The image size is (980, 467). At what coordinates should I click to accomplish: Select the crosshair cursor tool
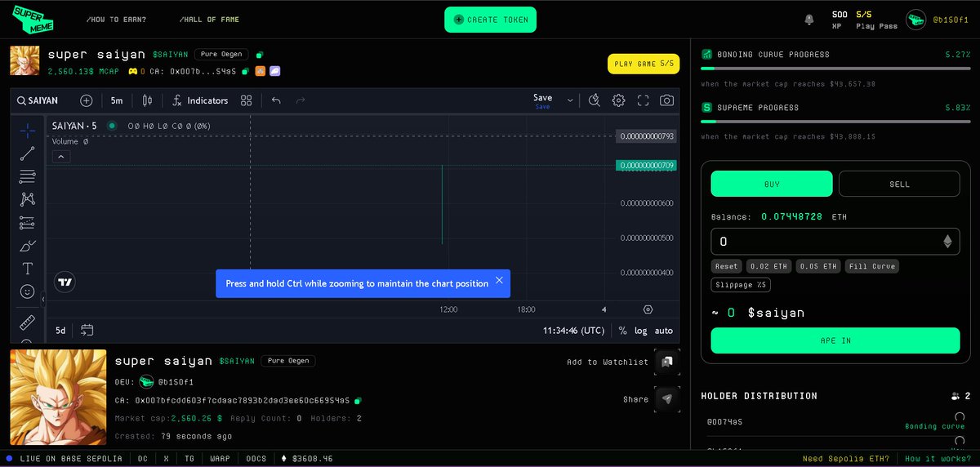[27, 131]
